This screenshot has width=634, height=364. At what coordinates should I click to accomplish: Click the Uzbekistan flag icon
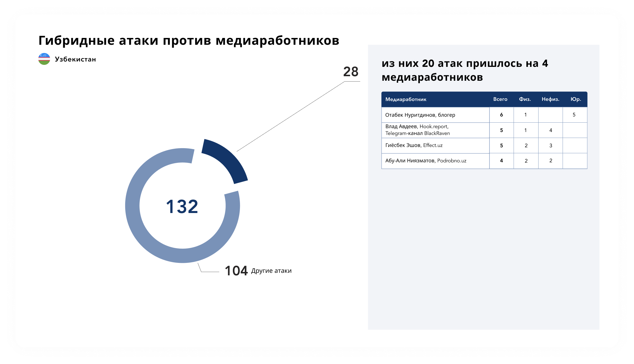[44, 59]
